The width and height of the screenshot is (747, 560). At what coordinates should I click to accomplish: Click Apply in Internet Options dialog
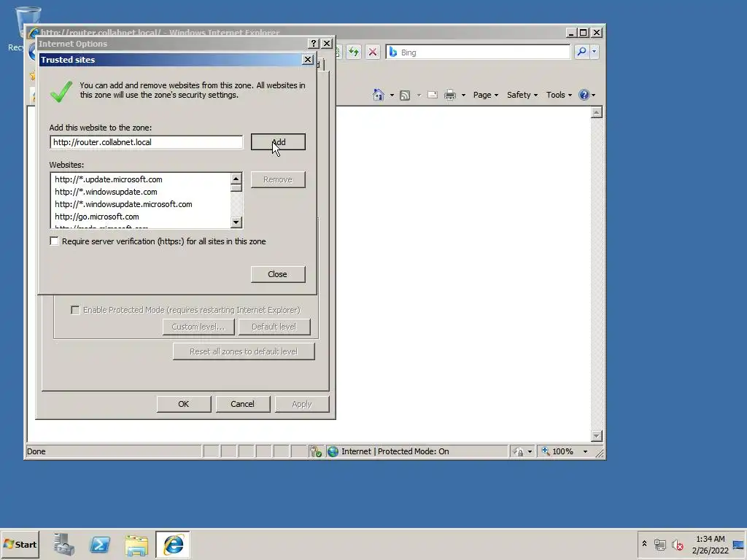[301, 404]
